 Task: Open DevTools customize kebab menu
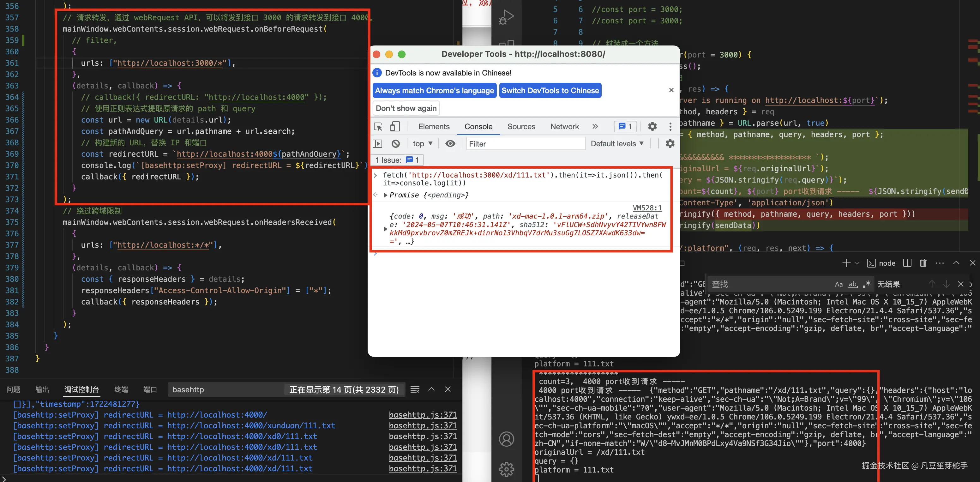[x=670, y=126]
